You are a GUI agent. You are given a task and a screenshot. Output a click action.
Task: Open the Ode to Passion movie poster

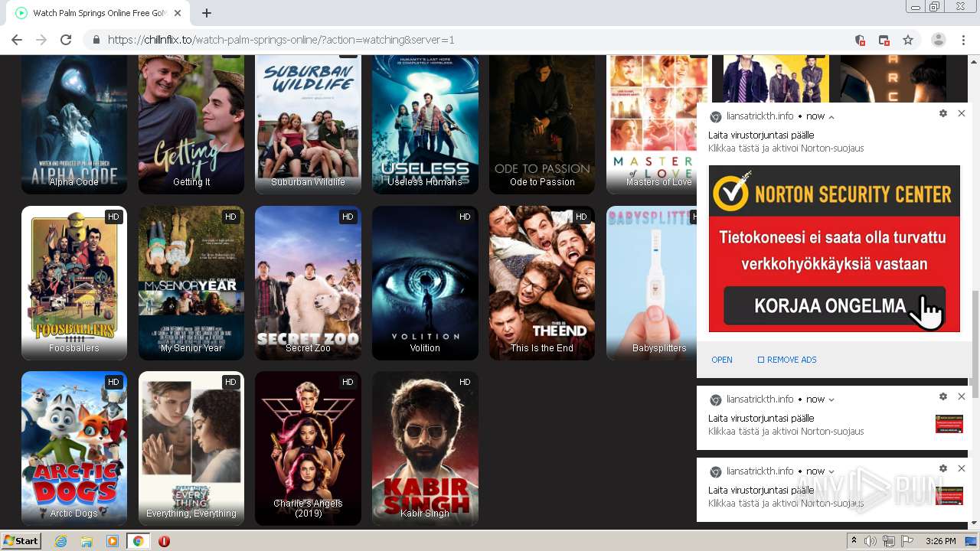tap(542, 125)
